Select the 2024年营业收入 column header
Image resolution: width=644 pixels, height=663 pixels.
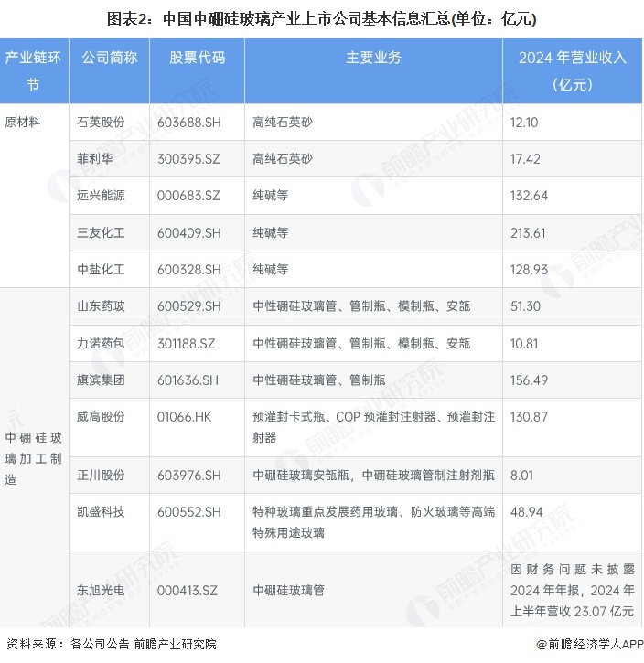[x=572, y=70]
